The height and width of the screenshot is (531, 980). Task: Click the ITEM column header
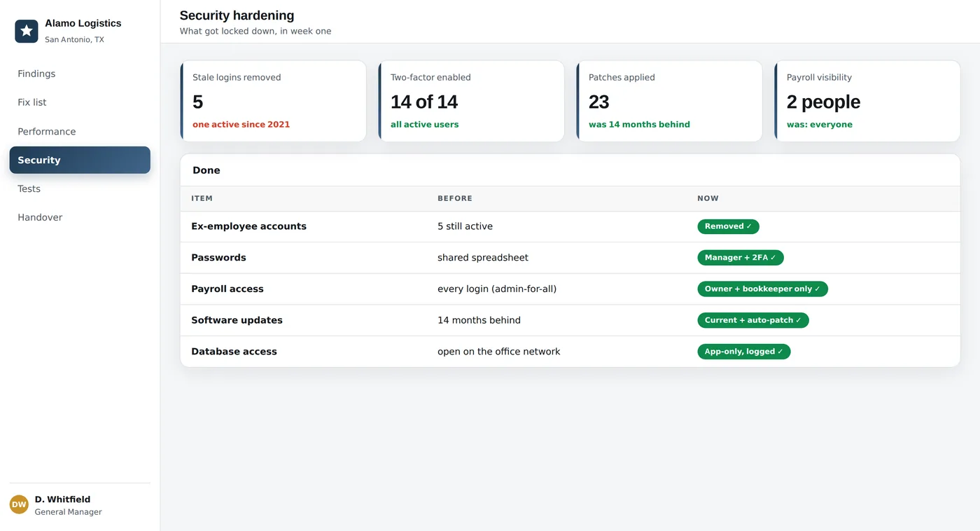pyautogui.click(x=202, y=198)
